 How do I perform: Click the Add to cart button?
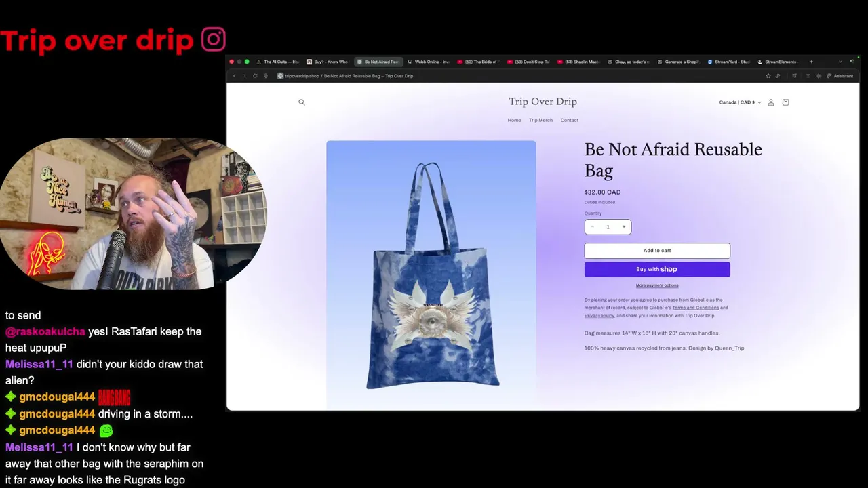pos(657,251)
